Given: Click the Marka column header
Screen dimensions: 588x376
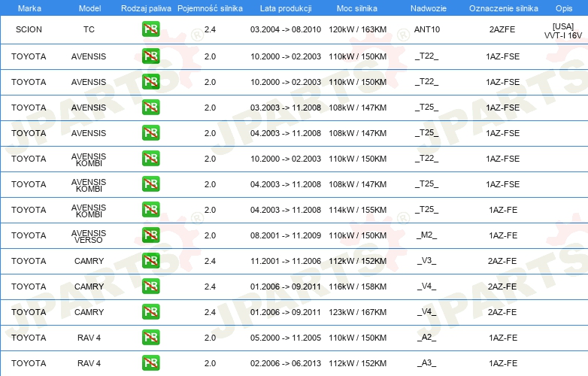Looking at the screenshot, I should (x=29, y=8).
